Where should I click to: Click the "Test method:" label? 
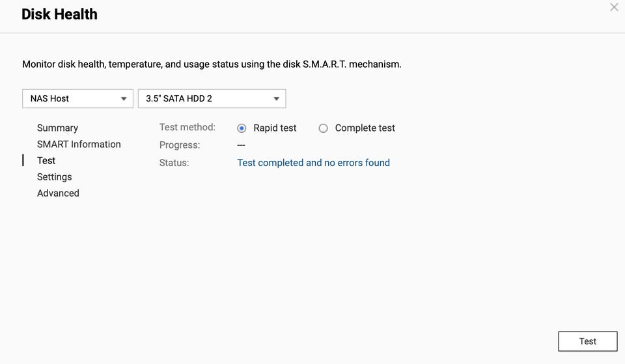pyautogui.click(x=187, y=128)
